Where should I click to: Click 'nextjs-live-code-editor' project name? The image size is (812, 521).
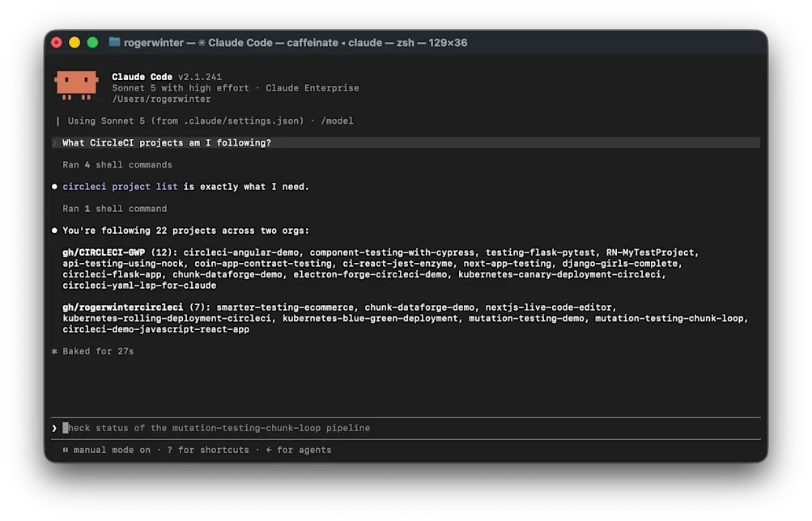548,307
